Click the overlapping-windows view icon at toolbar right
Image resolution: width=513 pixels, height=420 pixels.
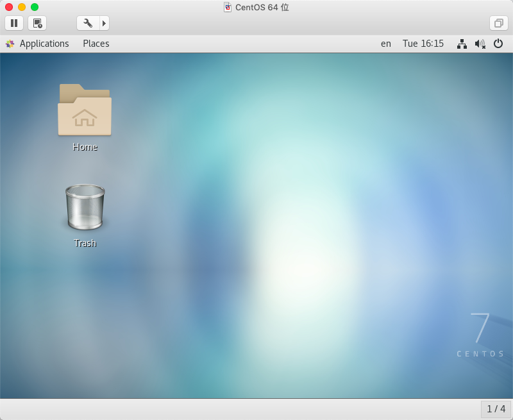click(498, 23)
